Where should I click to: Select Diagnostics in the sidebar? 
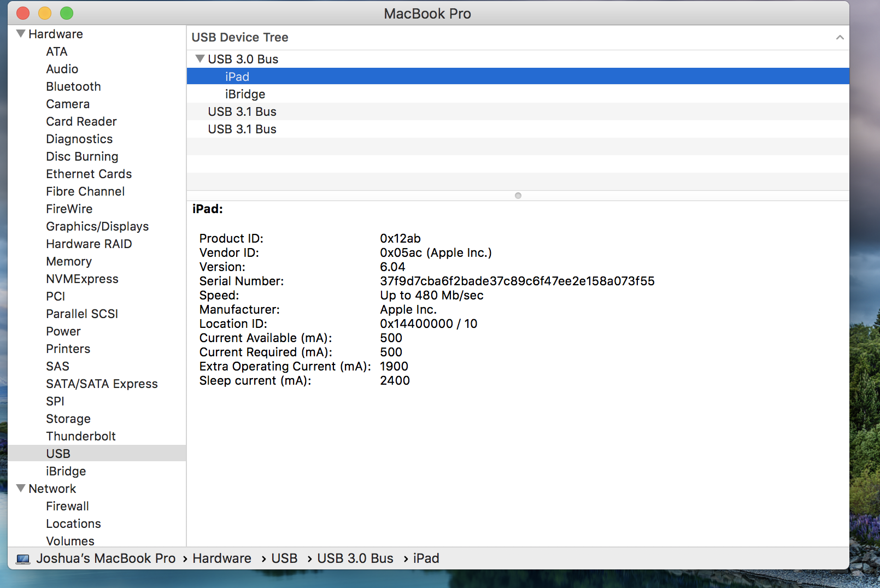(x=79, y=139)
